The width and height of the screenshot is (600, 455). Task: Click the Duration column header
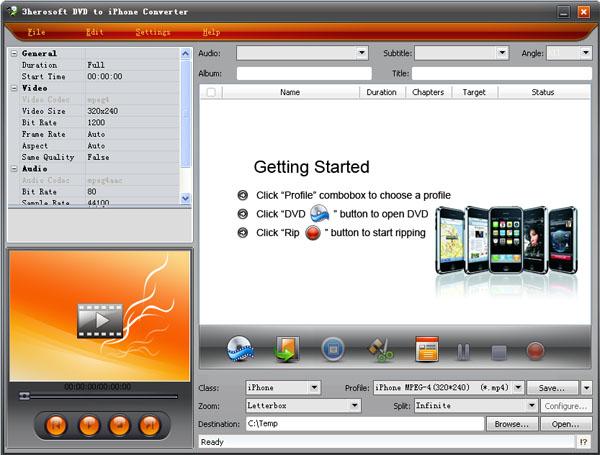click(382, 92)
